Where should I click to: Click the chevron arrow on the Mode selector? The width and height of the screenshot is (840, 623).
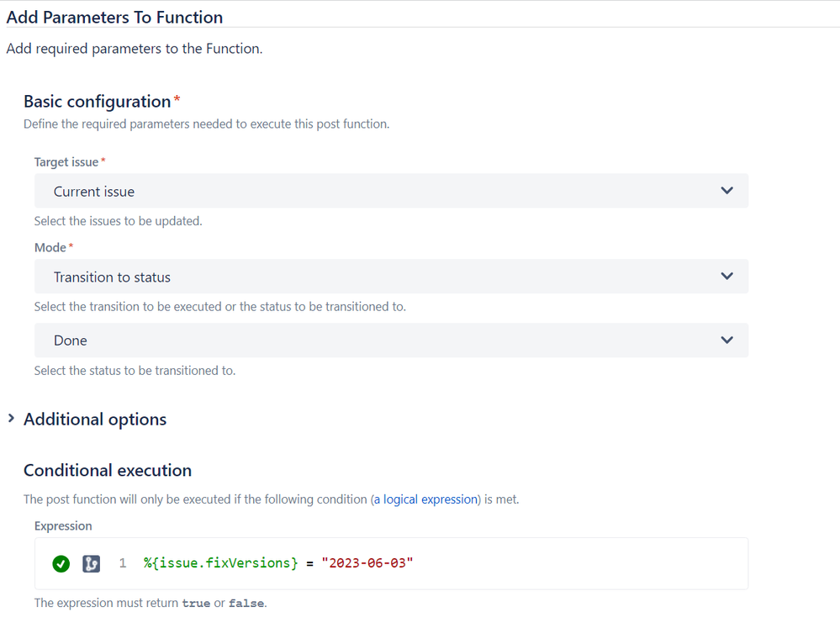pyautogui.click(x=727, y=277)
